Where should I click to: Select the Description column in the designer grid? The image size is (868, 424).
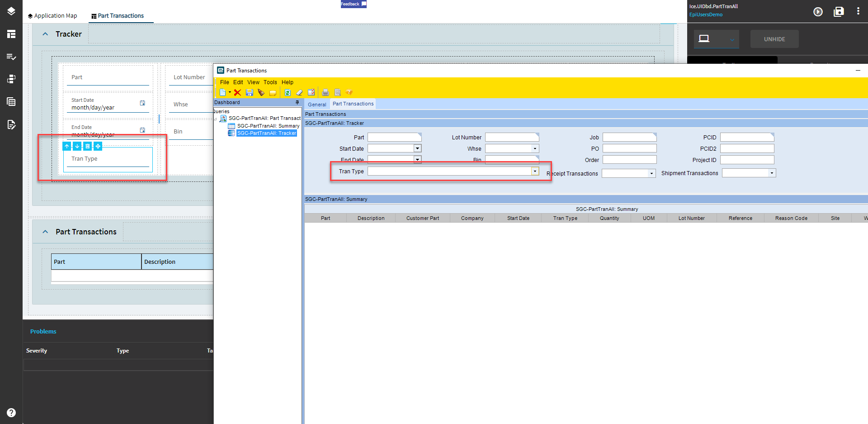pos(177,262)
